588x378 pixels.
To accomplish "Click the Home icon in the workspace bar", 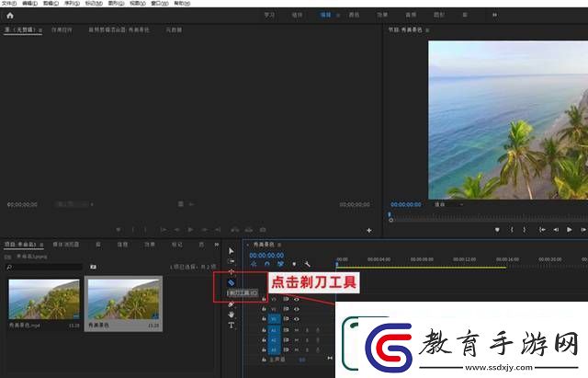I will click(10, 16).
